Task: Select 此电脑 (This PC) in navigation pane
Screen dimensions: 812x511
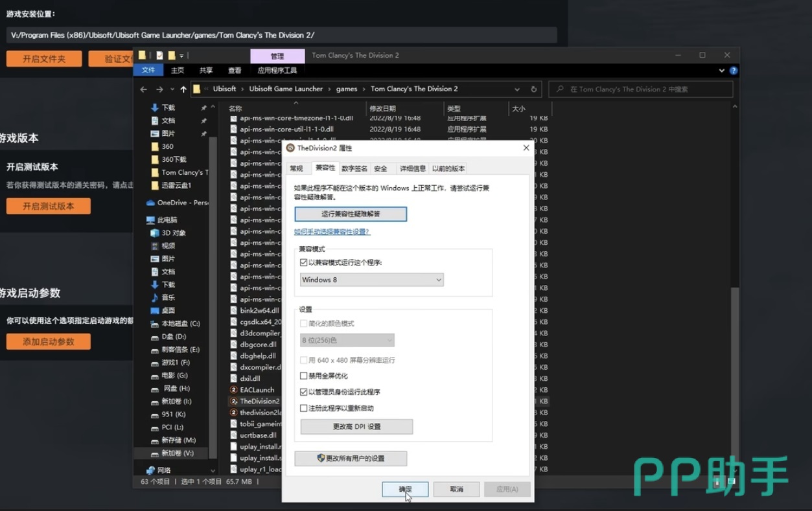Action: click(162, 220)
